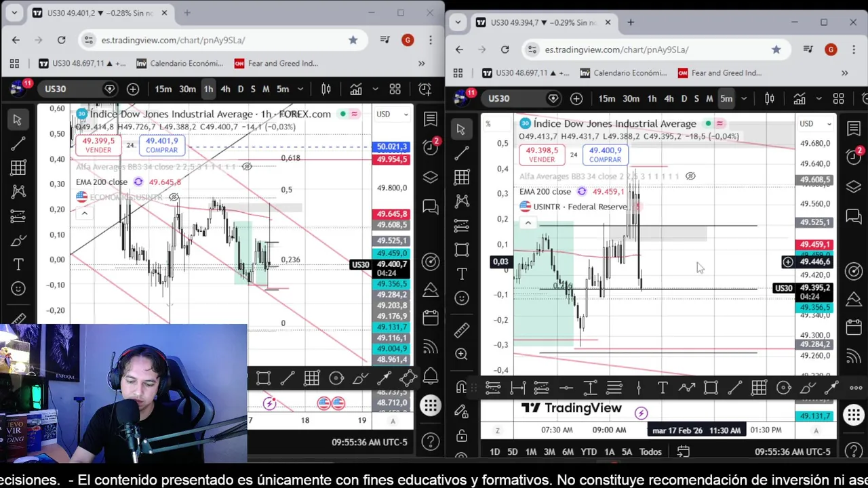The image size is (868, 488).
Task: Toggle auto scale A in left window
Action: [393, 421]
